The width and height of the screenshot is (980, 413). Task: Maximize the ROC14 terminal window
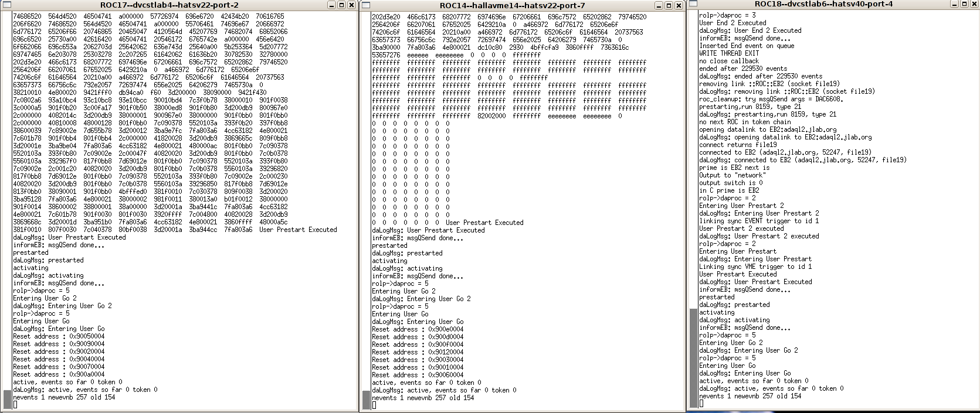pos(670,5)
